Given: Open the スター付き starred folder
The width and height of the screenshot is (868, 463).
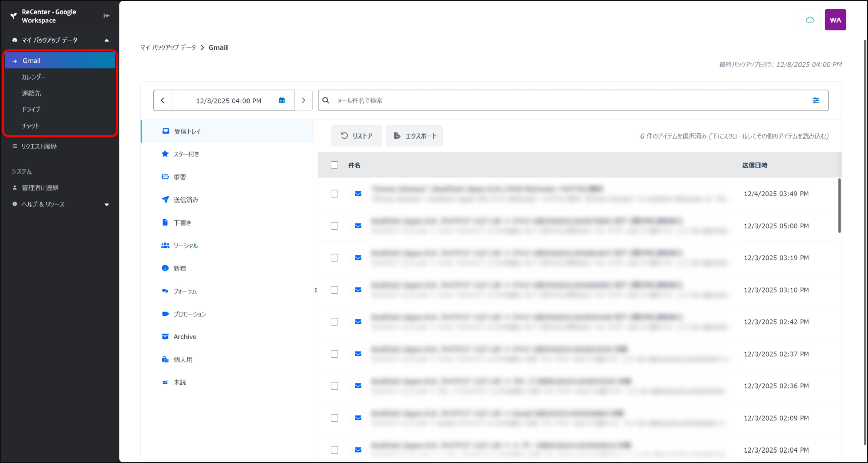Looking at the screenshot, I should pyautogui.click(x=186, y=154).
